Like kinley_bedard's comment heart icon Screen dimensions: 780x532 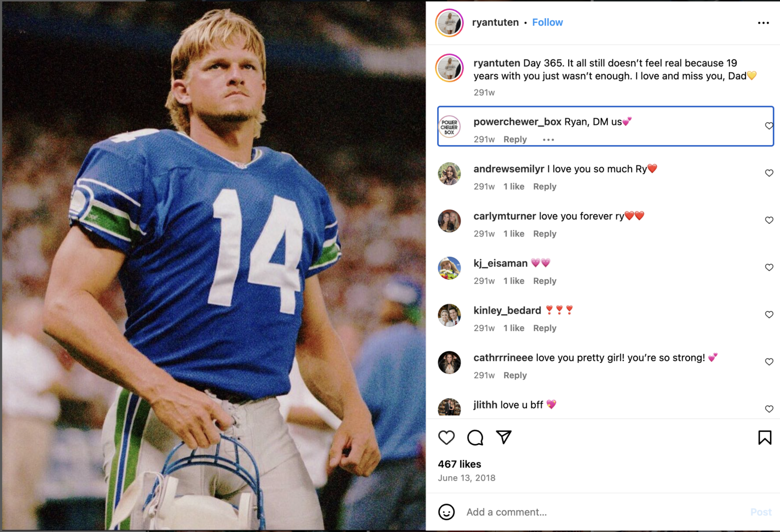768,314
